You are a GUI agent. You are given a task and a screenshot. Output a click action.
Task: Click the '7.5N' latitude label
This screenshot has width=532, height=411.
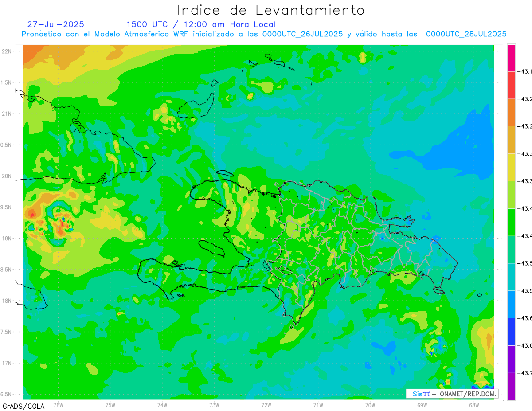7,332
